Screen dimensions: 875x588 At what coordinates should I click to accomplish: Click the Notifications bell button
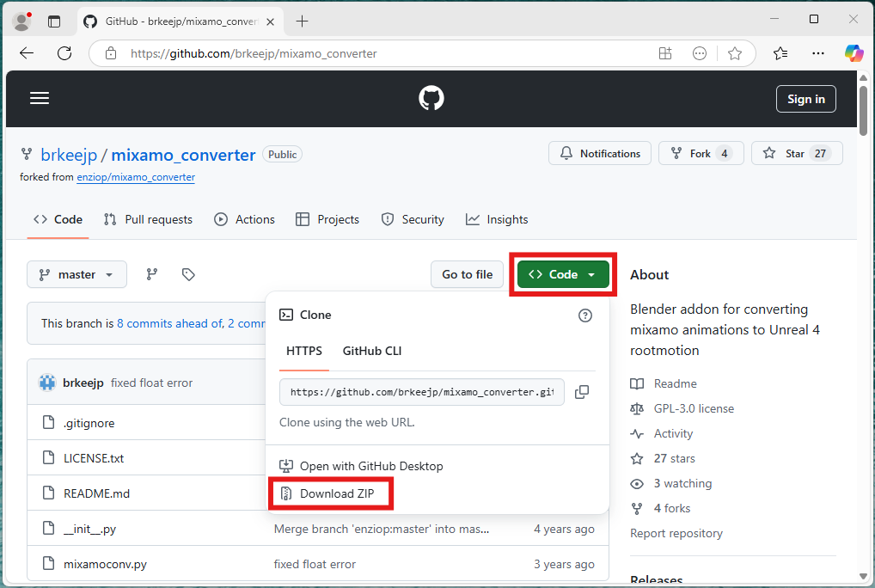[600, 153]
